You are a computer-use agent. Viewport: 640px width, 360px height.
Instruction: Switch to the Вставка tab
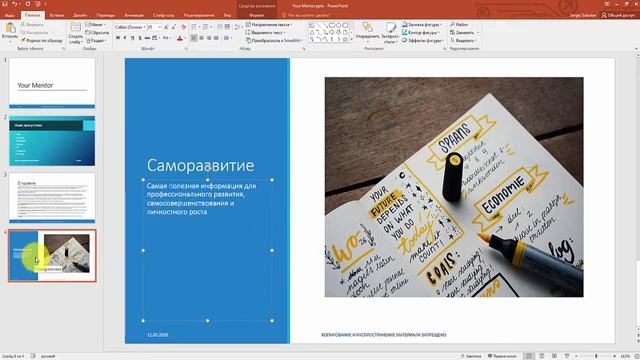point(57,15)
